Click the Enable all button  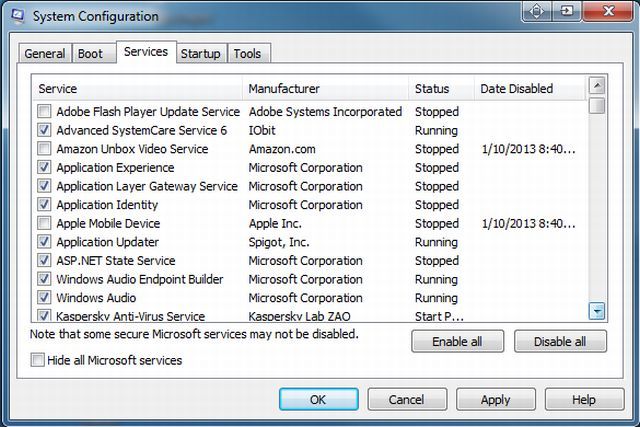click(457, 341)
